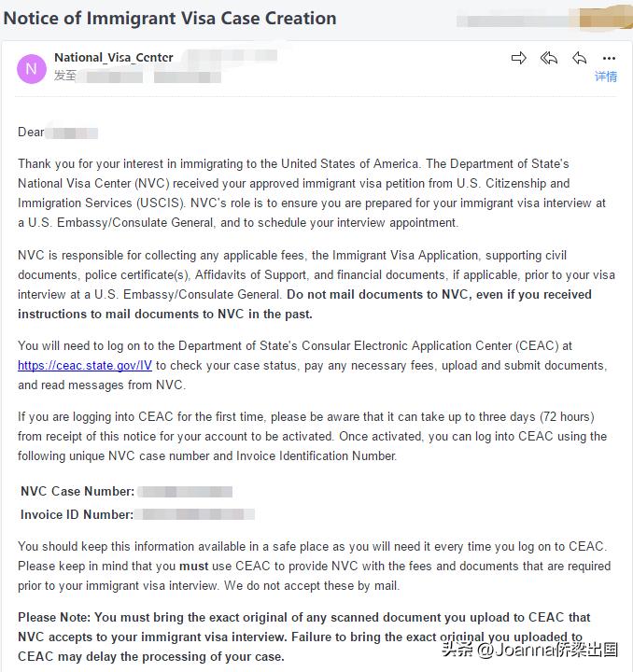Image resolution: width=633 pixels, height=672 pixels.
Task: Click the blurred Invoice ID Number value
Action: (194, 514)
